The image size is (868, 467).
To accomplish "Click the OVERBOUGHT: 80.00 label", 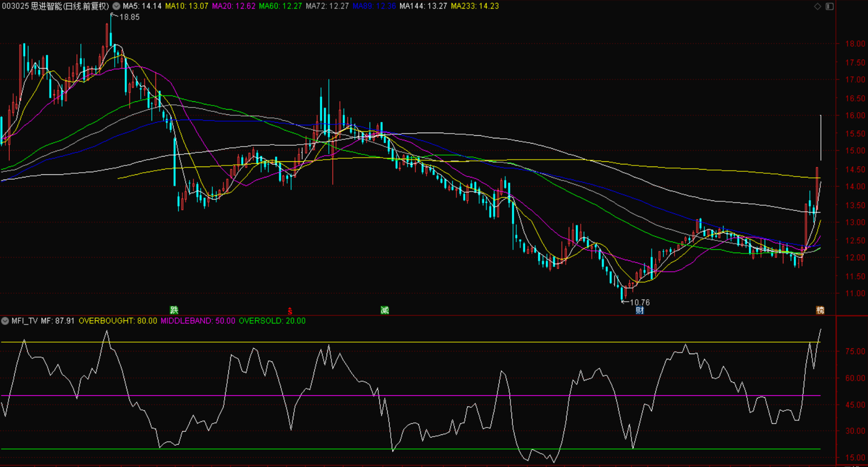I will (118, 321).
